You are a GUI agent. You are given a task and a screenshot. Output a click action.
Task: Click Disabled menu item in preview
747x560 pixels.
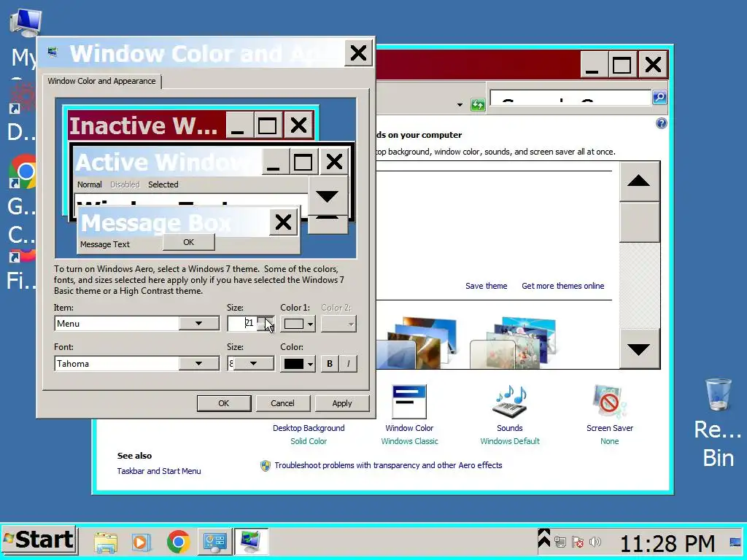125,184
